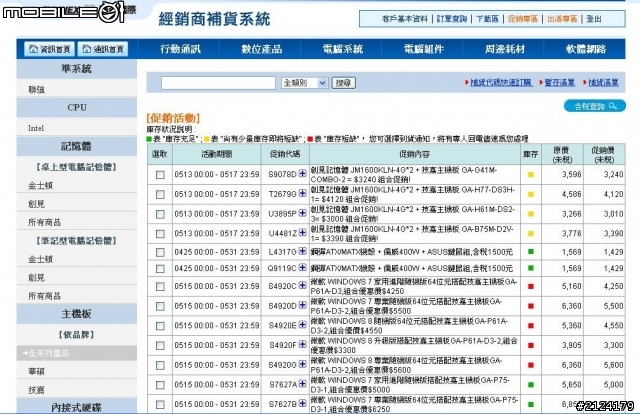Tick the checkbox for S4920F
The image size is (640, 414).
tap(160, 345)
